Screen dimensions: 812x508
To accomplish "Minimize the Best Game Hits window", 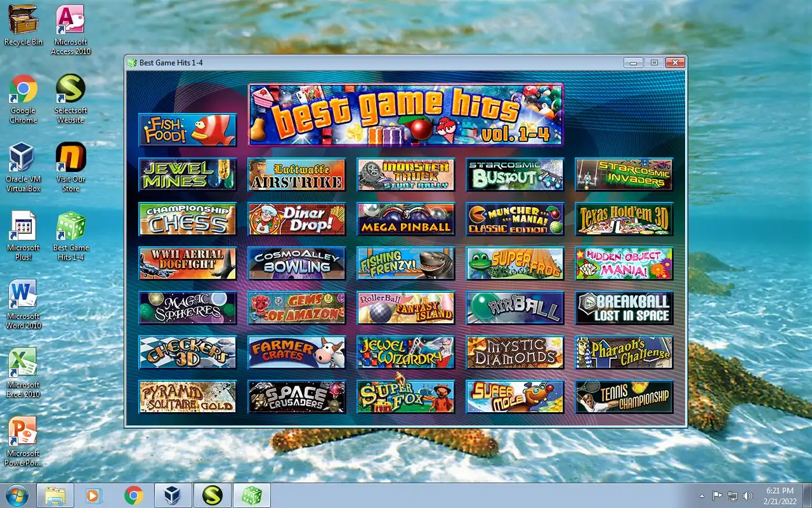I will point(633,62).
